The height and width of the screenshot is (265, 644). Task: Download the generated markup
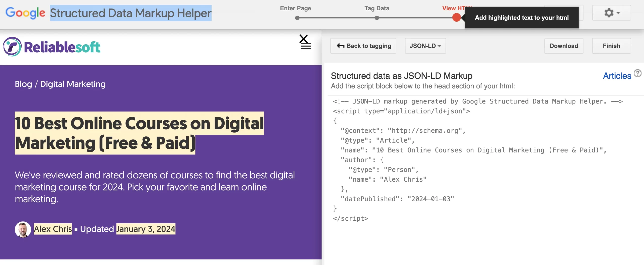(x=563, y=46)
